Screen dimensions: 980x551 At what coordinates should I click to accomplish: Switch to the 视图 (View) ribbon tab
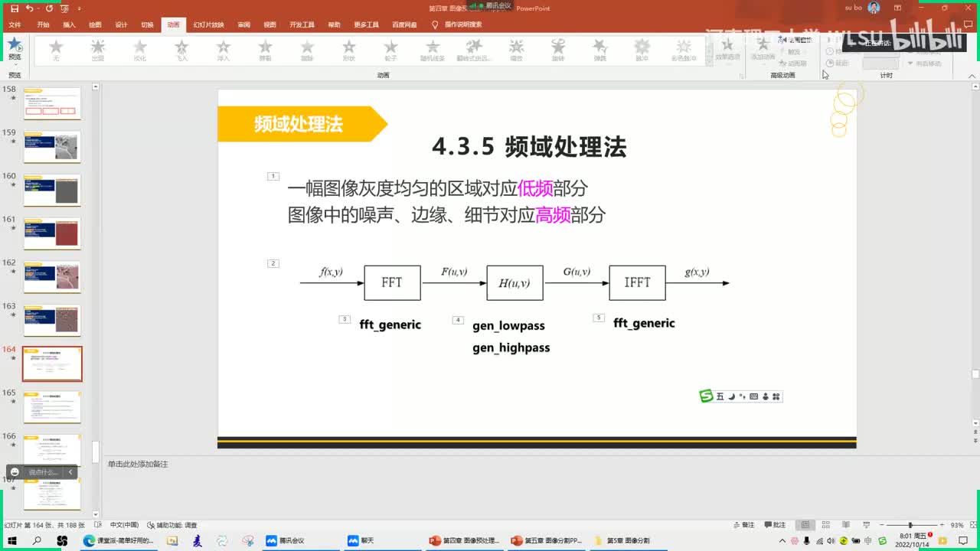(x=269, y=24)
